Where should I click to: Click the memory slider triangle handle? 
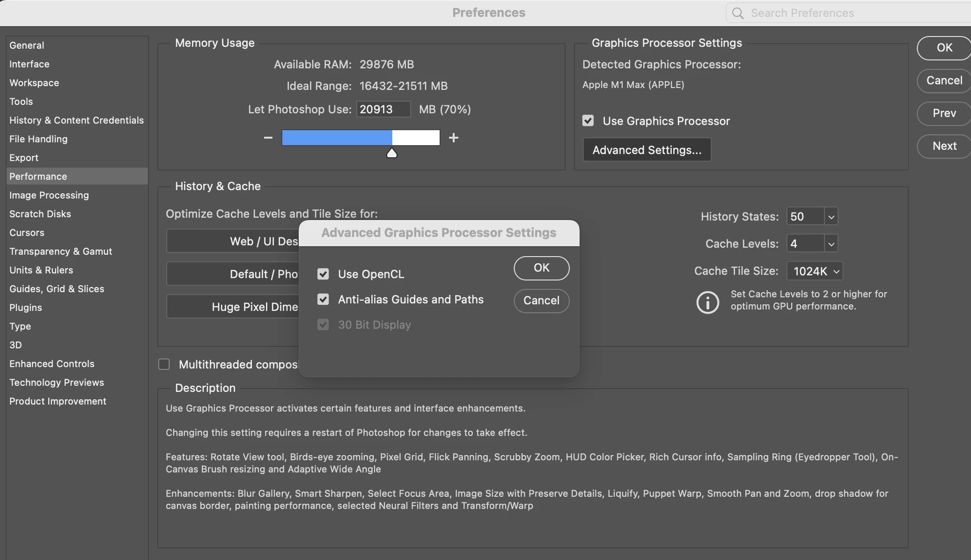click(392, 153)
